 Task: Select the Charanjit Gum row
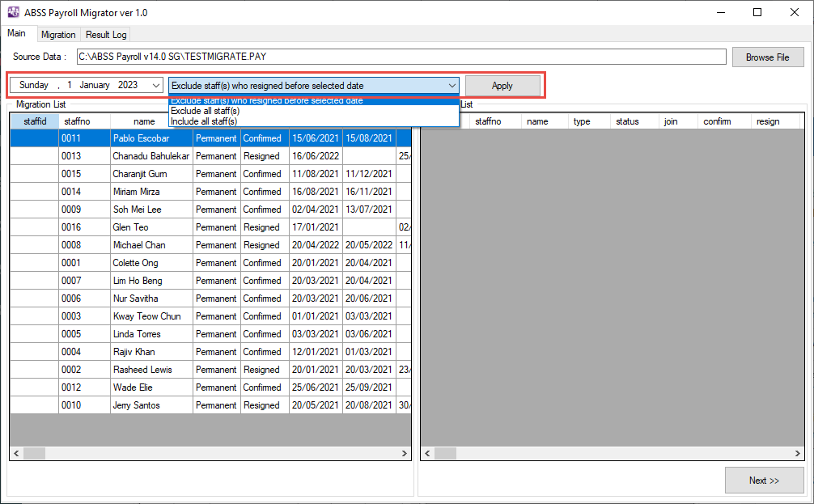point(210,174)
